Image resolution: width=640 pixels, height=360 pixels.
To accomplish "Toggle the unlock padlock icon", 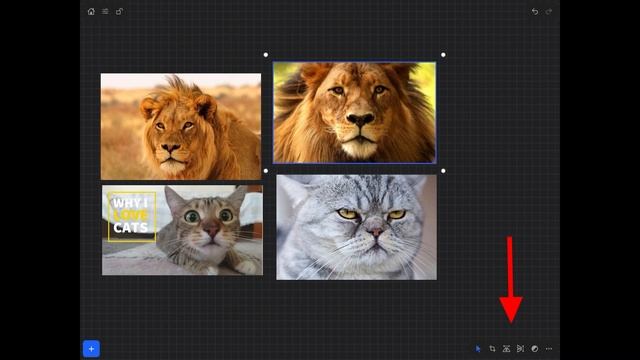I will [119, 11].
